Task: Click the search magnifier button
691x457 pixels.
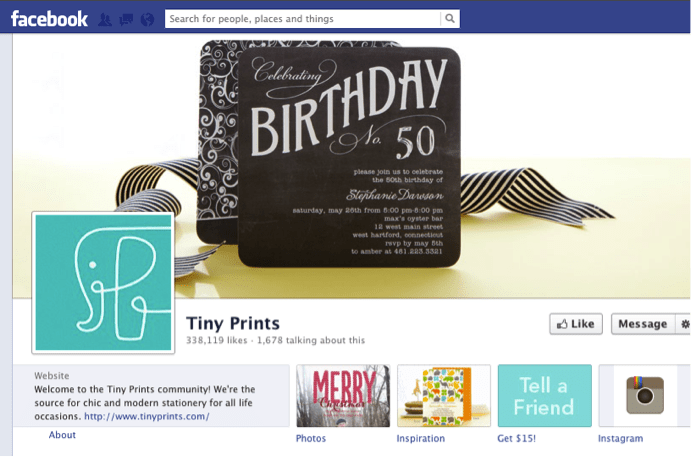Action: [x=450, y=19]
